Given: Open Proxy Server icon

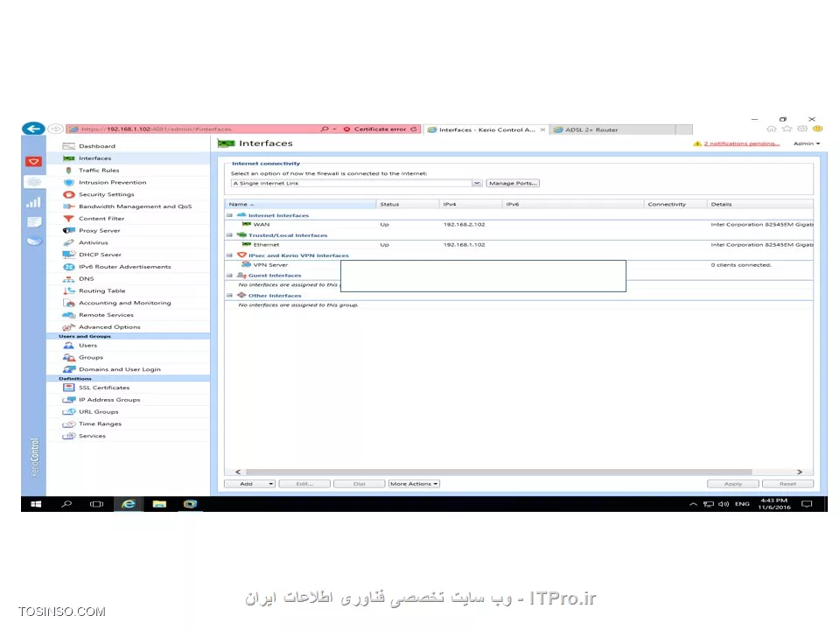Looking at the screenshot, I should pos(68,231).
